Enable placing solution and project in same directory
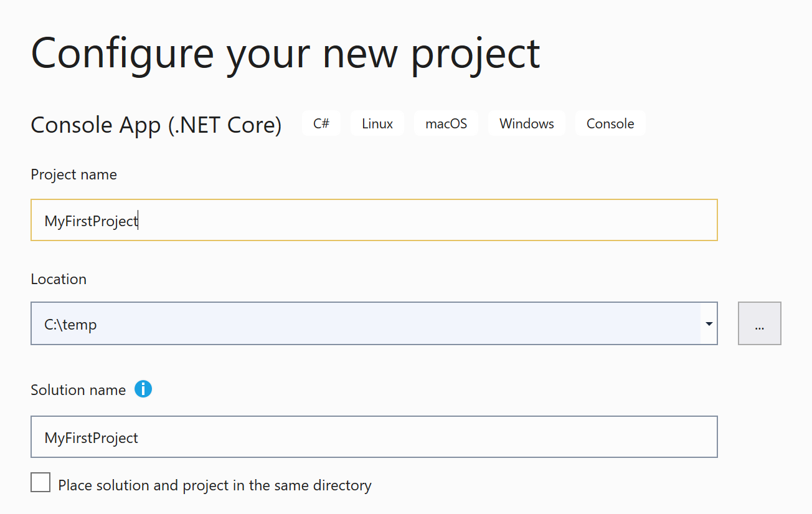The width and height of the screenshot is (812, 514). pyautogui.click(x=40, y=483)
